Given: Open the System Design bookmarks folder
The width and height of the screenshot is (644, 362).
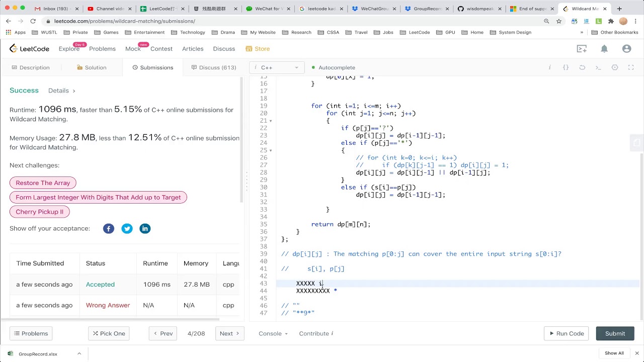Looking at the screenshot, I should click(x=510, y=32).
